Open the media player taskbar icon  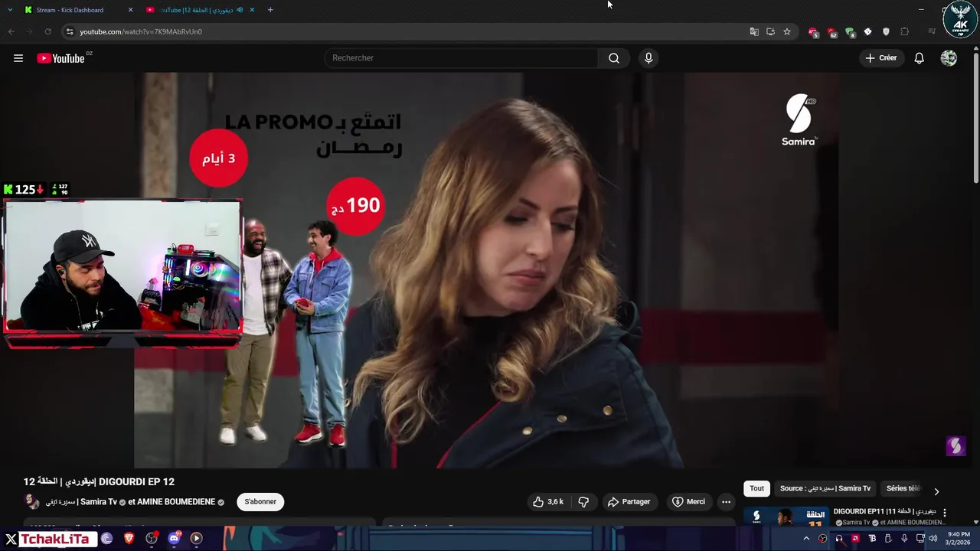[196, 539]
